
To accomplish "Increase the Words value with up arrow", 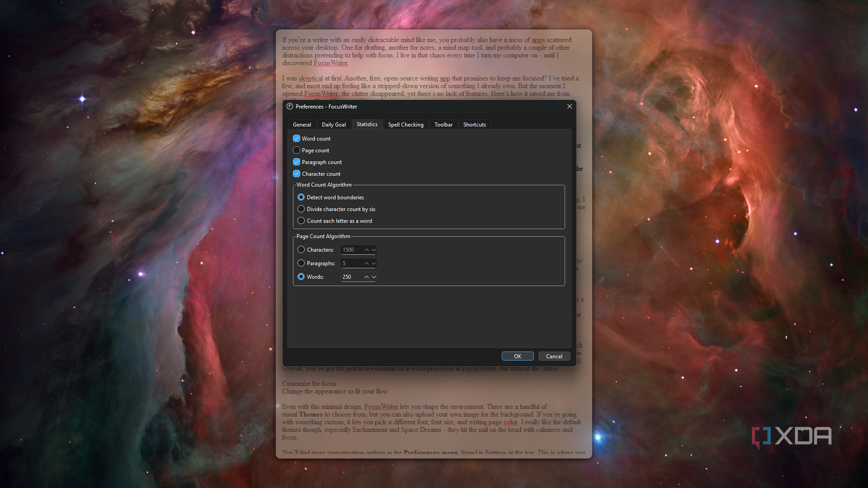I will (366, 277).
